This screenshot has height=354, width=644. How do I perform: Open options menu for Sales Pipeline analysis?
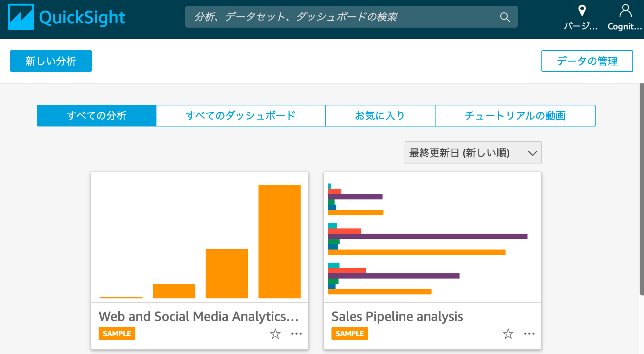pos(530,334)
